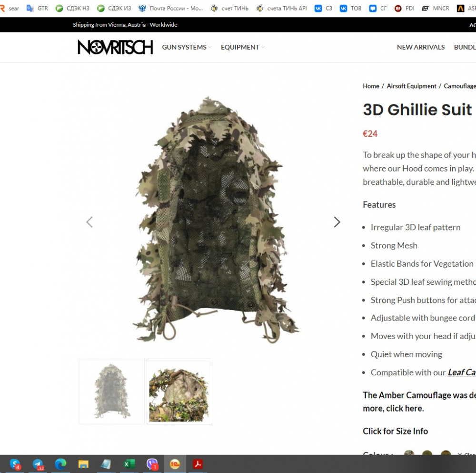Click "Strong Mesh" feature
The width and height of the screenshot is (476, 473).
(x=394, y=245)
